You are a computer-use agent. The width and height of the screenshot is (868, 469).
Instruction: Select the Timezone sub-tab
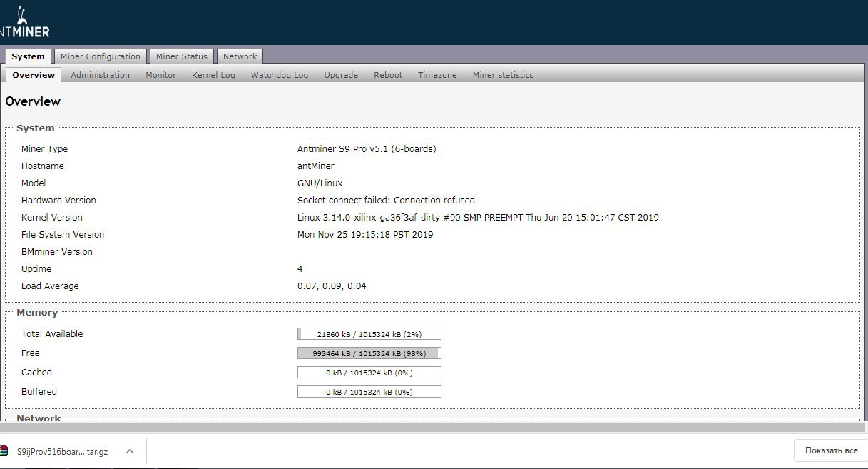[x=437, y=75]
